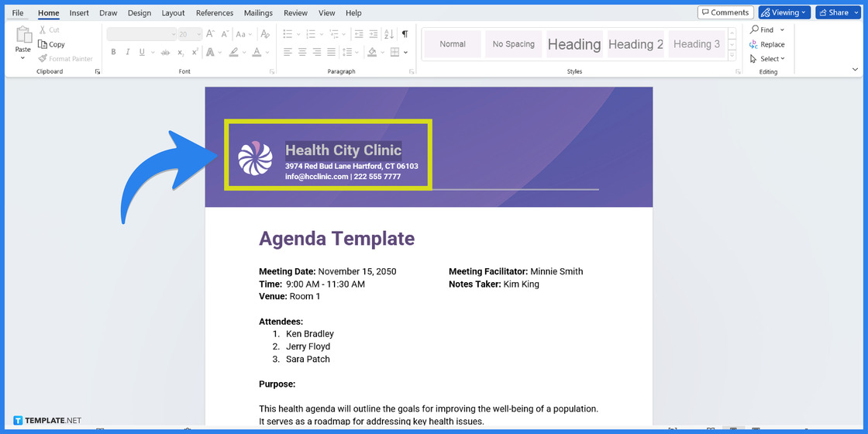Viewport: 868px width, 434px height.
Task: Open the Change Case Aa dropdown
Action: 244,34
